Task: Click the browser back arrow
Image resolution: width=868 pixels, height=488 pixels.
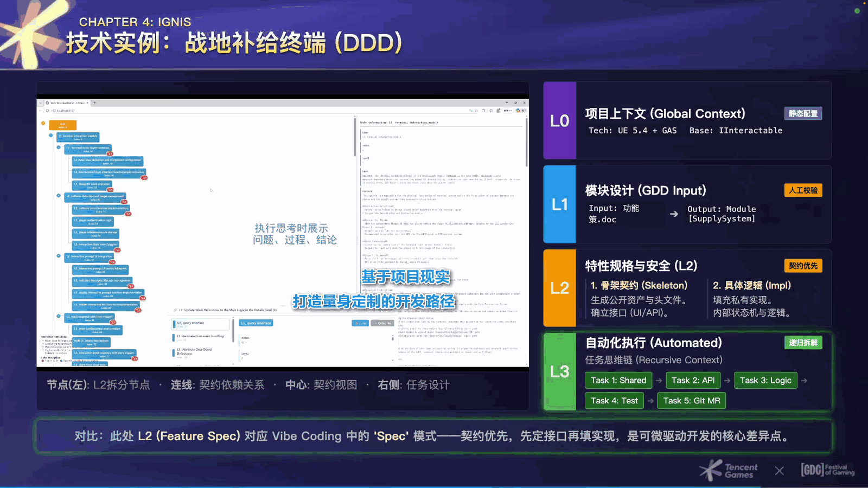Action: [x=41, y=111]
